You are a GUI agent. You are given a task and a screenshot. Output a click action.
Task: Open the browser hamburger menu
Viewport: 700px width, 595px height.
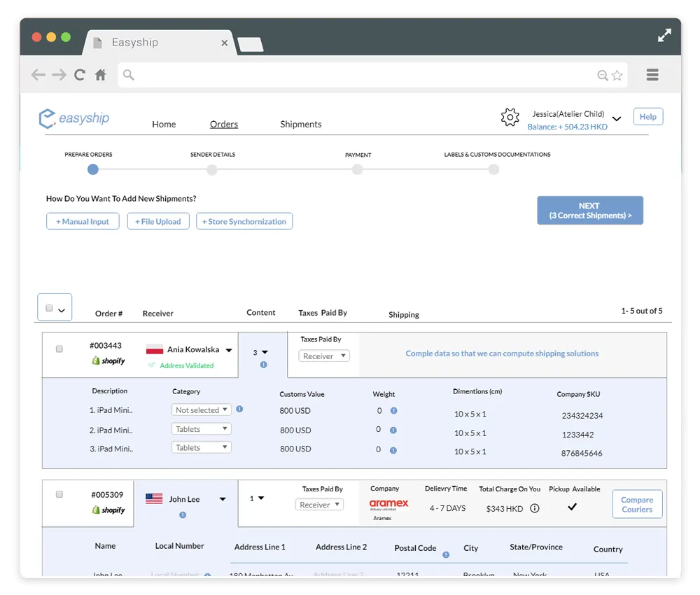pos(652,74)
